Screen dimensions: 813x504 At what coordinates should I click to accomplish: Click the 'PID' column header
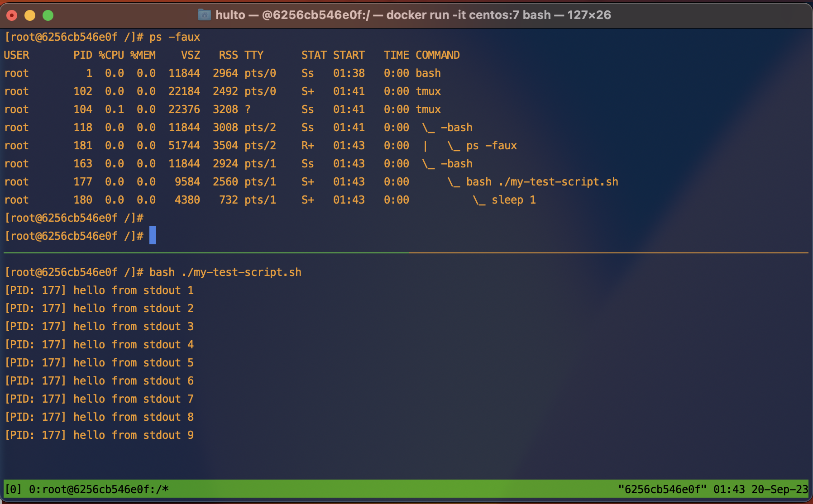83,55
